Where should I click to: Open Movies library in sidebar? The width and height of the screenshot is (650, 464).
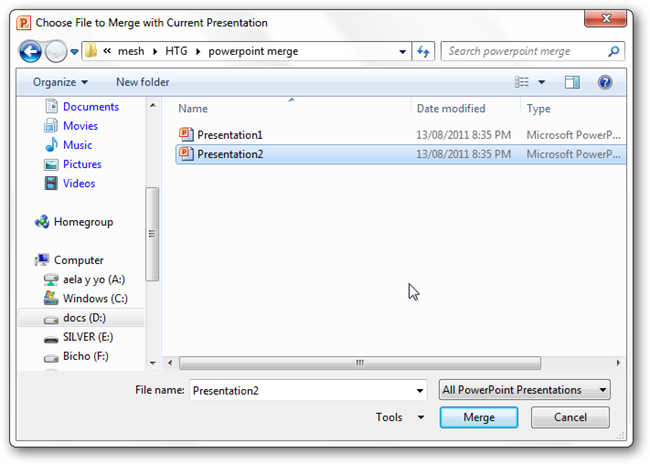(x=80, y=126)
